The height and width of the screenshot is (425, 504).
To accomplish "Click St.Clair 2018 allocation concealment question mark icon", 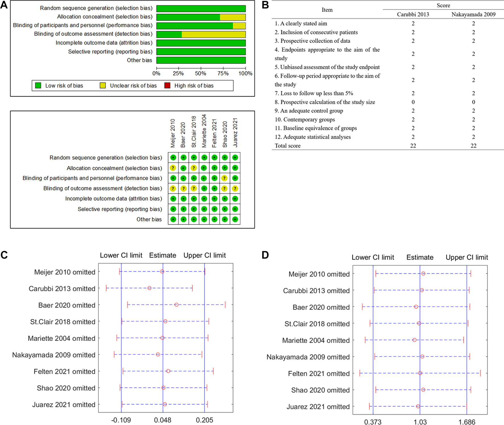I will (x=194, y=168).
